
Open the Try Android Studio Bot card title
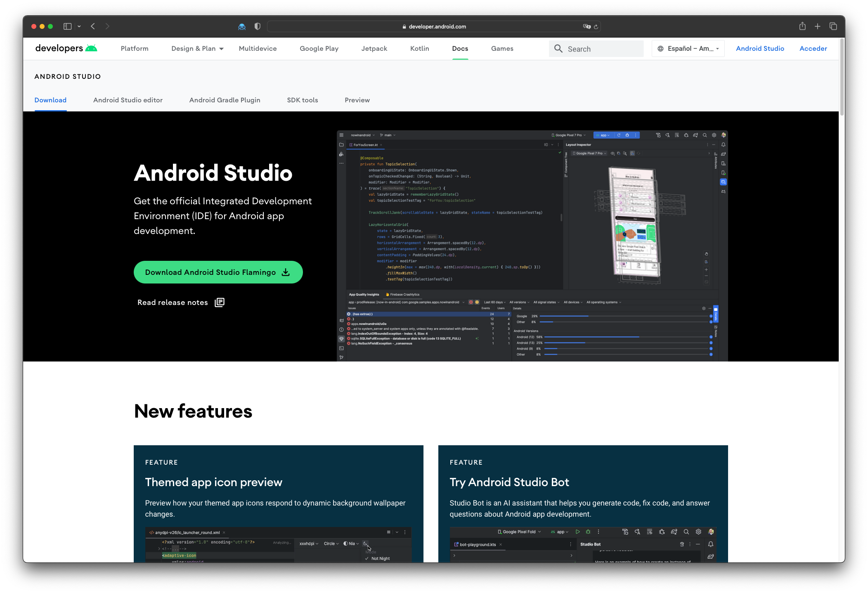[x=509, y=482]
